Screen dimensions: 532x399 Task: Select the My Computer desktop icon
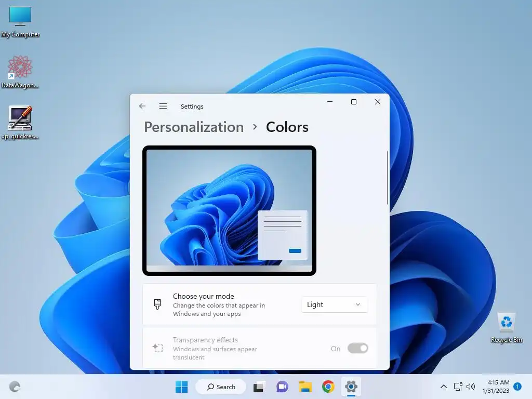coord(20,22)
